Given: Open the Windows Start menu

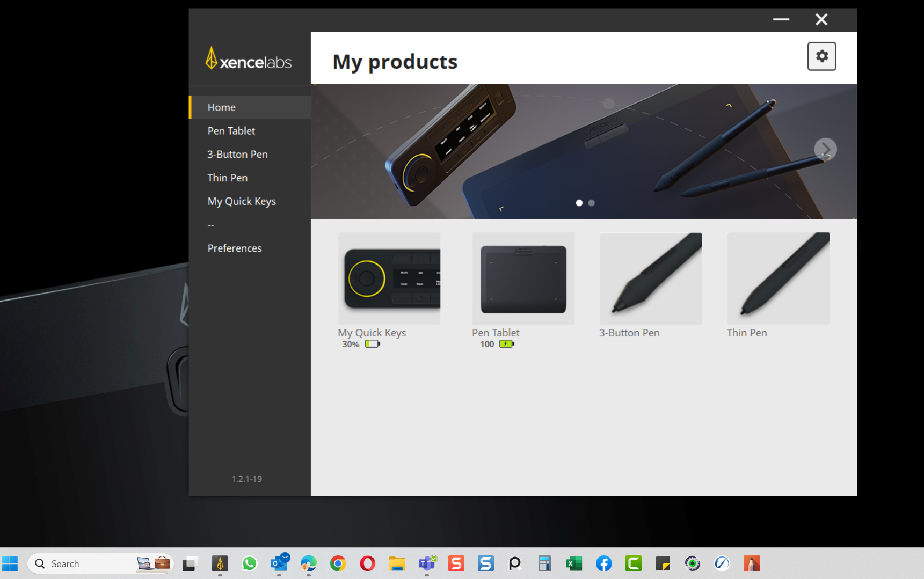Looking at the screenshot, I should 10,563.
